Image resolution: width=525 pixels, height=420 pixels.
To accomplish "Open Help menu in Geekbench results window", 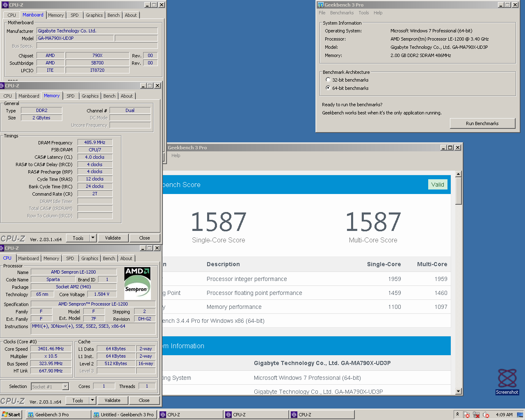I will (x=176, y=155).
